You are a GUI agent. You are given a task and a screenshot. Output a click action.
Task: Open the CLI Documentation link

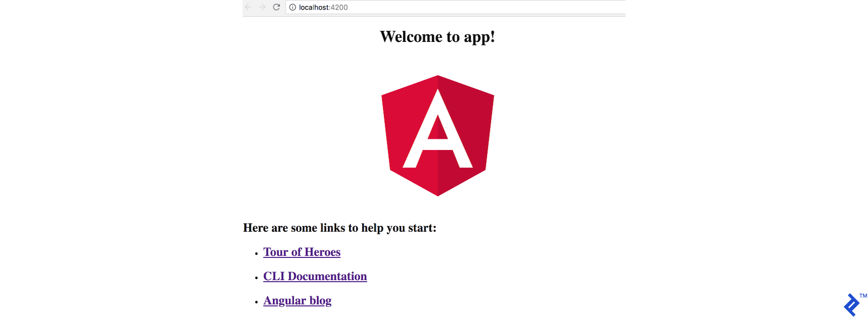(x=315, y=276)
